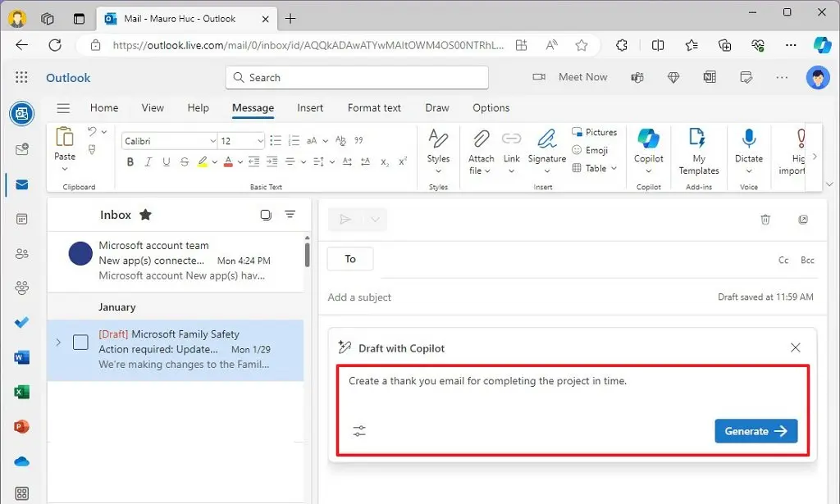Click the Emoji insert icon

pos(579,150)
